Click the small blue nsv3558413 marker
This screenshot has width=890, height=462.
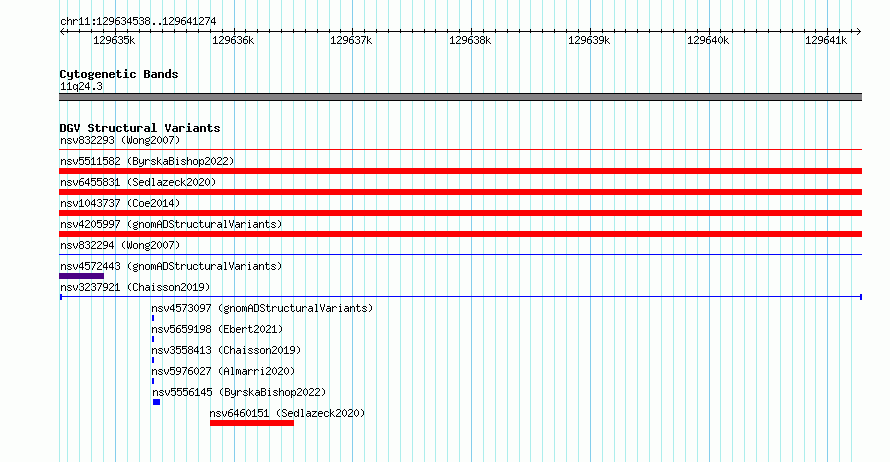153,360
